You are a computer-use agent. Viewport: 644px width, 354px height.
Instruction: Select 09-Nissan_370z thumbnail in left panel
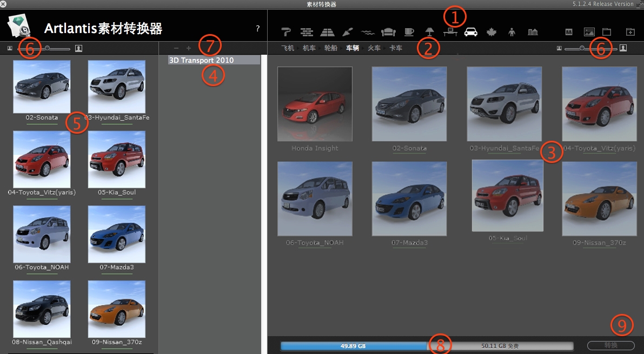coord(117,309)
